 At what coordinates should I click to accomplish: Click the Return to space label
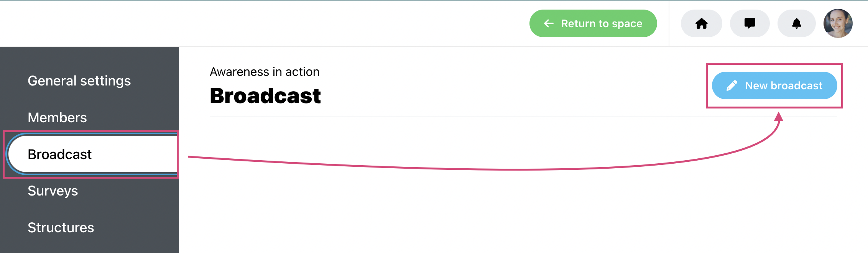[x=602, y=23]
